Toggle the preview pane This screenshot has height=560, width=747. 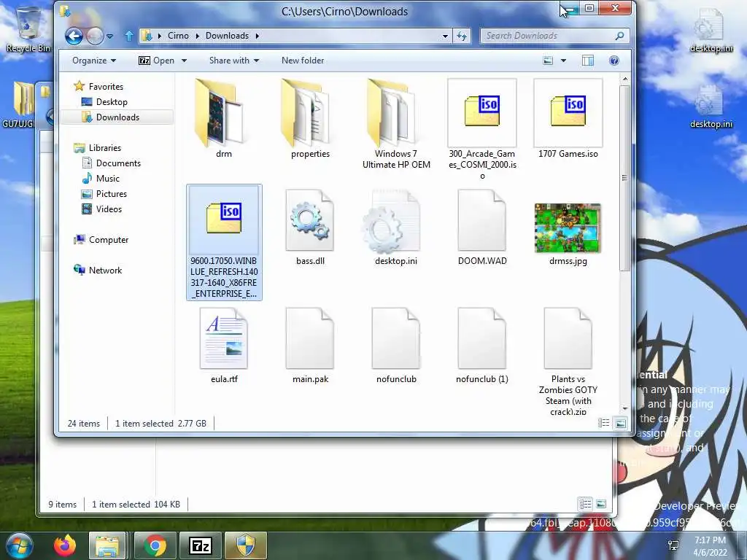(588, 61)
